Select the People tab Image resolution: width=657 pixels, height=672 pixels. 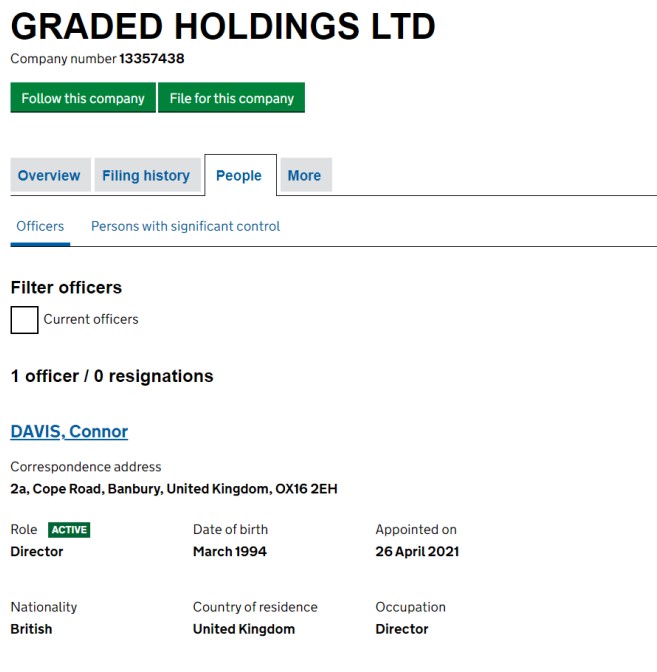click(240, 175)
